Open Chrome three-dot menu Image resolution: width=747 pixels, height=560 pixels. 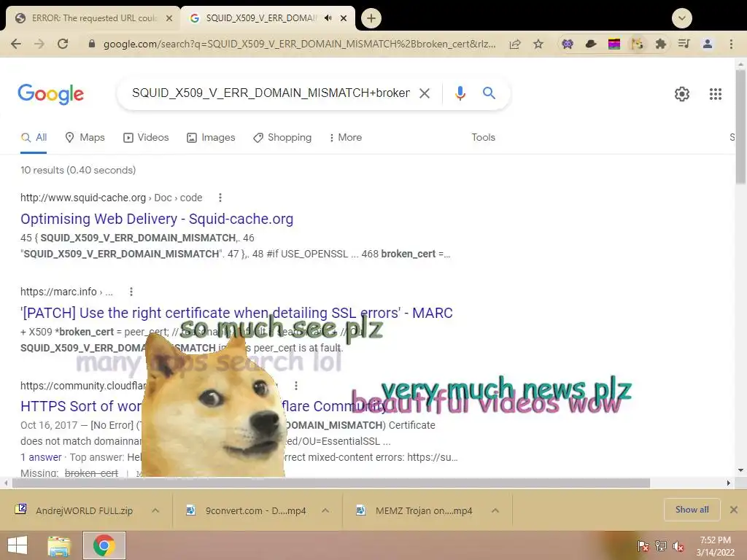tap(731, 44)
